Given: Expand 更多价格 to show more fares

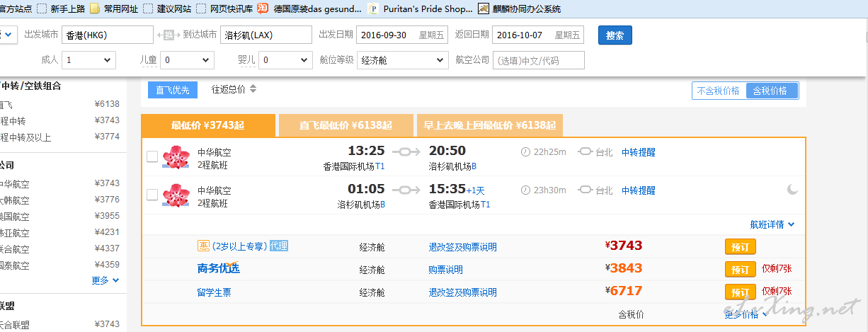Looking at the screenshot, I should tap(746, 314).
